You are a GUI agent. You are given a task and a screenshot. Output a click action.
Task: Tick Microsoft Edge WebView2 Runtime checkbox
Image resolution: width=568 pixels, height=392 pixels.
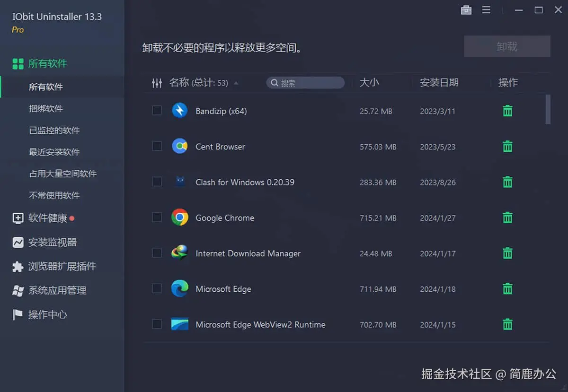157,324
